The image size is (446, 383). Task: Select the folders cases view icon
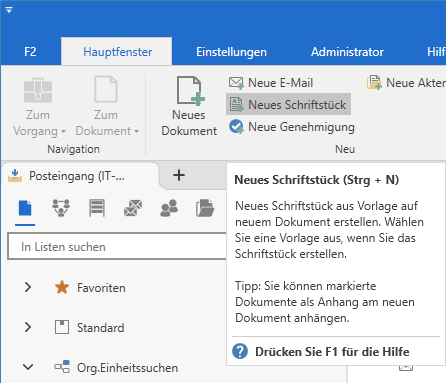point(205,208)
